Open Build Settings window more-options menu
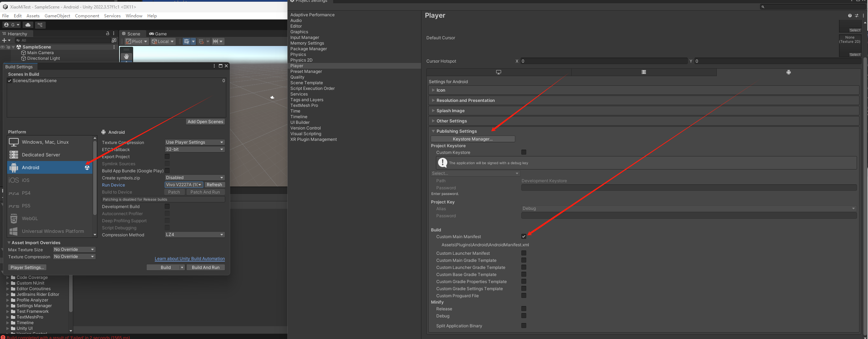Image resolution: width=868 pixels, height=339 pixels. 214,66
